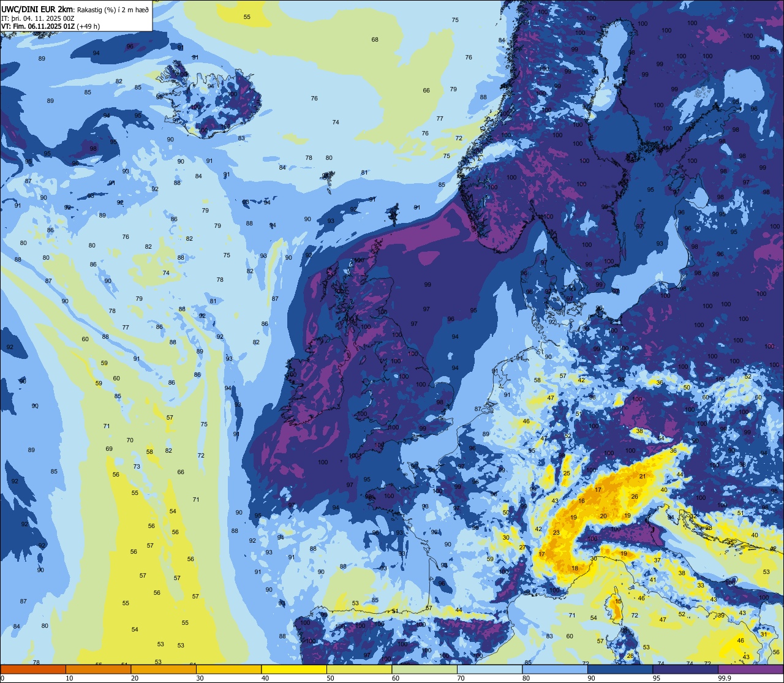The width and height of the screenshot is (784, 683).
Task: Click the '23' value in the orange dry zone
Action: (556, 532)
